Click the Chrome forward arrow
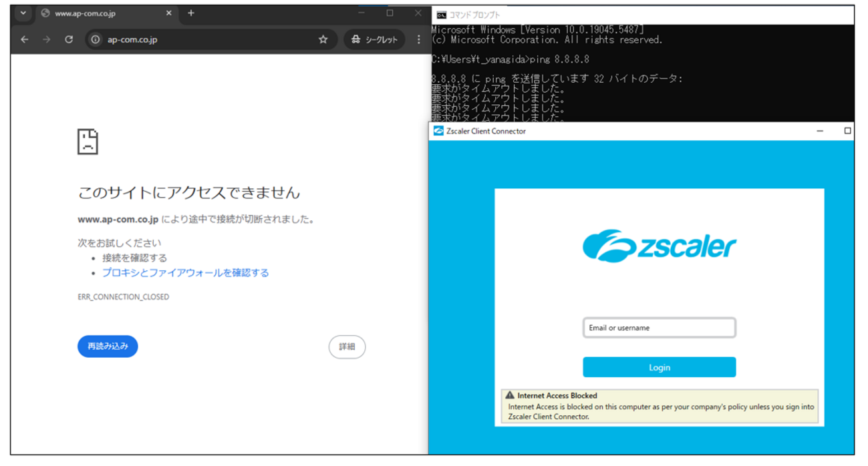Viewport: 868px width, 466px height. click(46, 39)
